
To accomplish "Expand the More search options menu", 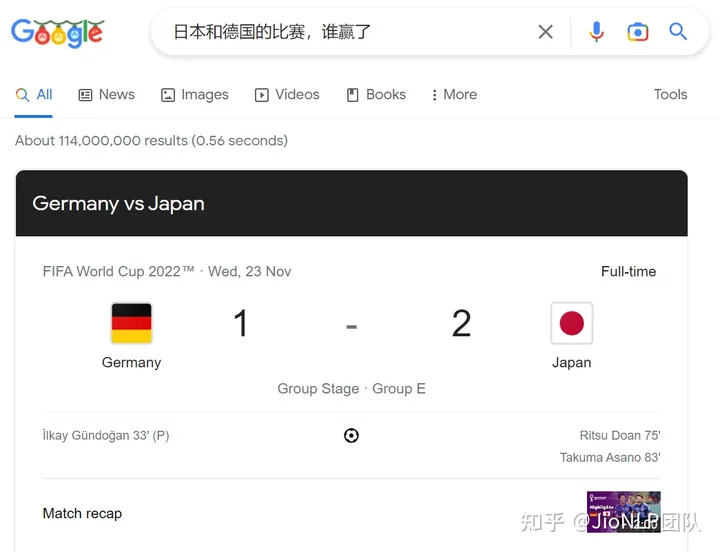I will 454,95.
